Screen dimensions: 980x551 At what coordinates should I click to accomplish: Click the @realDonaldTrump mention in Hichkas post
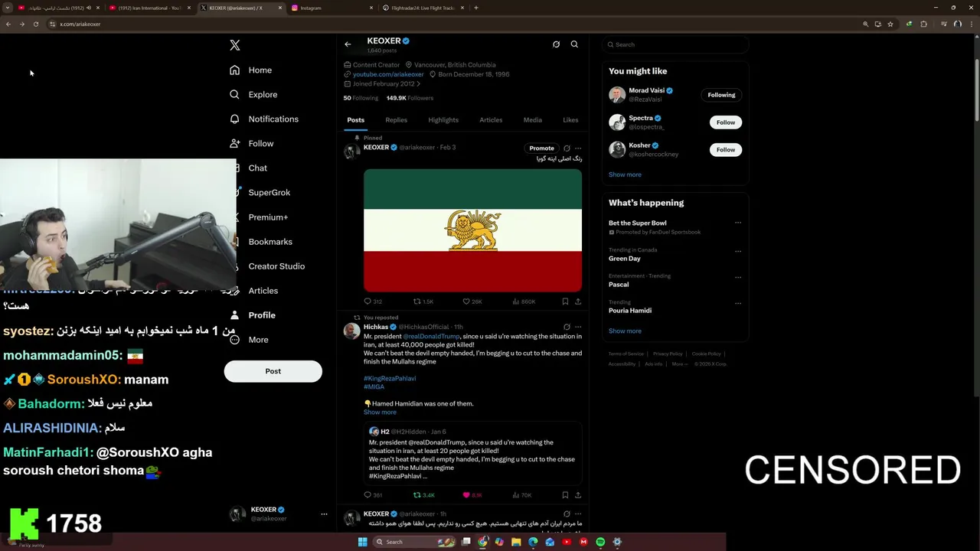pyautogui.click(x=431, y=337)
